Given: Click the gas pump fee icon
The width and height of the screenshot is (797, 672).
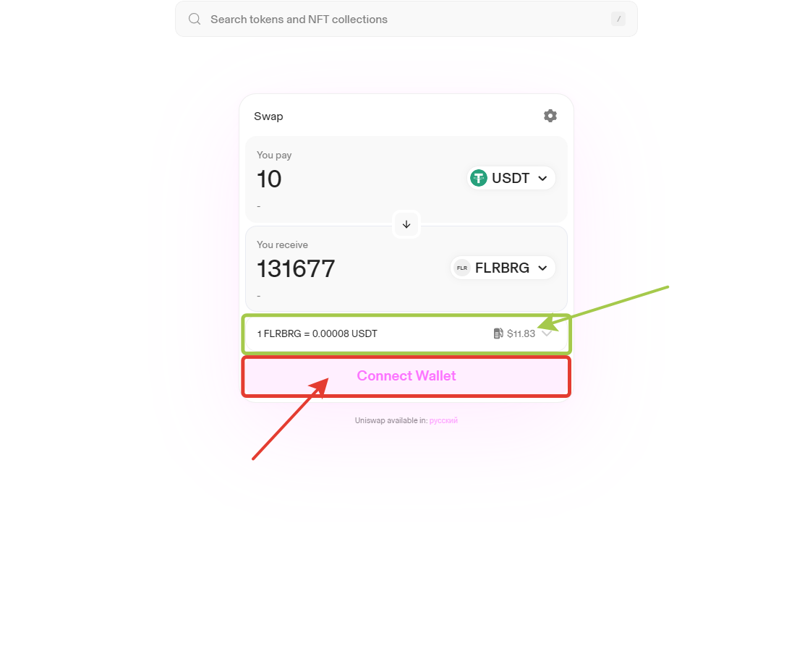Looking at the screenshot, I should (498, 333).
